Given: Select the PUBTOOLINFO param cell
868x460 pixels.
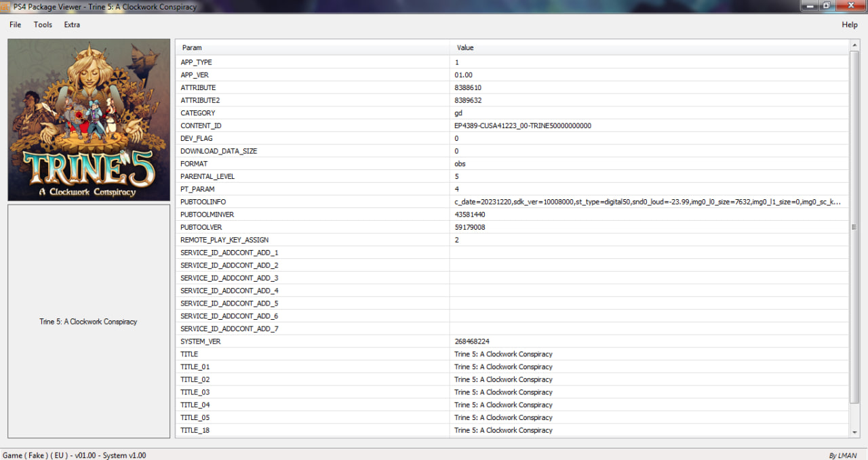Looking at the screenshot, I should coord(313,202).
